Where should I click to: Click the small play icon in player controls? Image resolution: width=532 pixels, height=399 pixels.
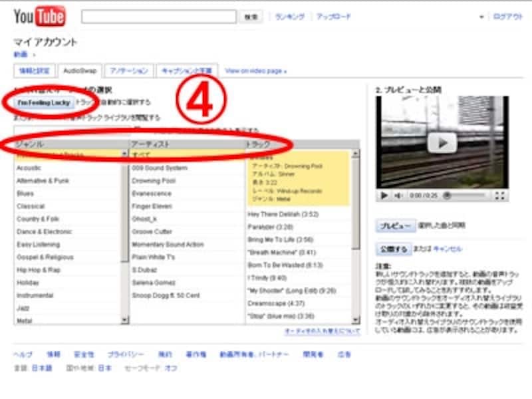(384, 196)
